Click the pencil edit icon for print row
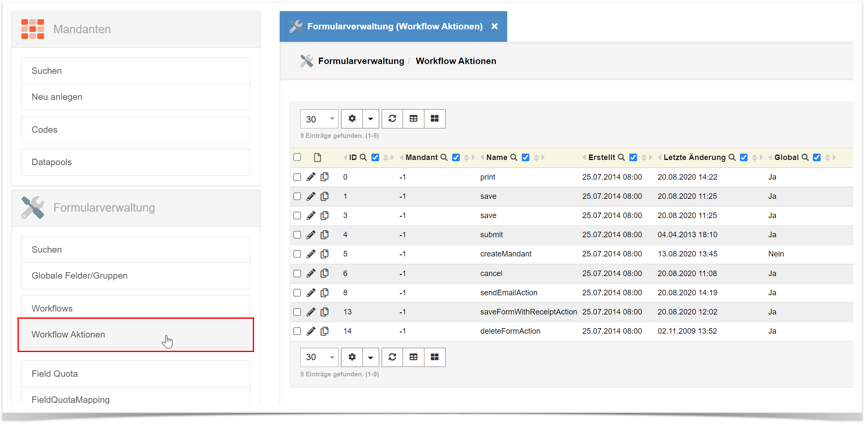The image size is (868, 425). [x=311, y=177]
